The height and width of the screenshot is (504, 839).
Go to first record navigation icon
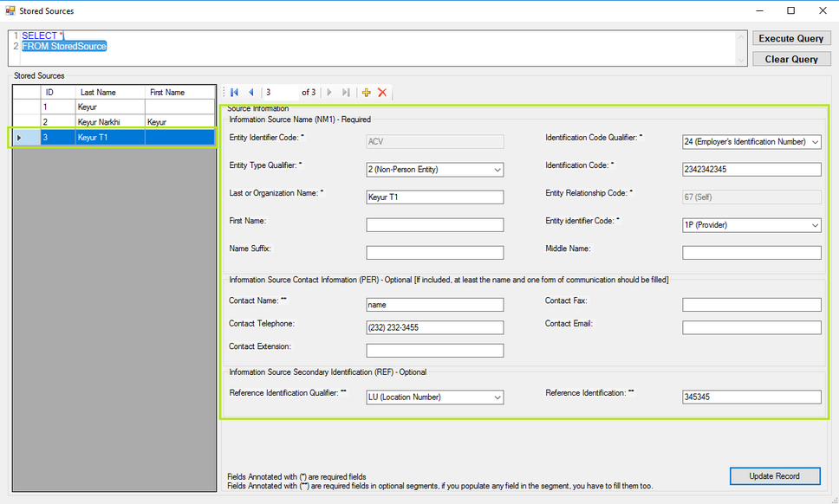[234, 93]
